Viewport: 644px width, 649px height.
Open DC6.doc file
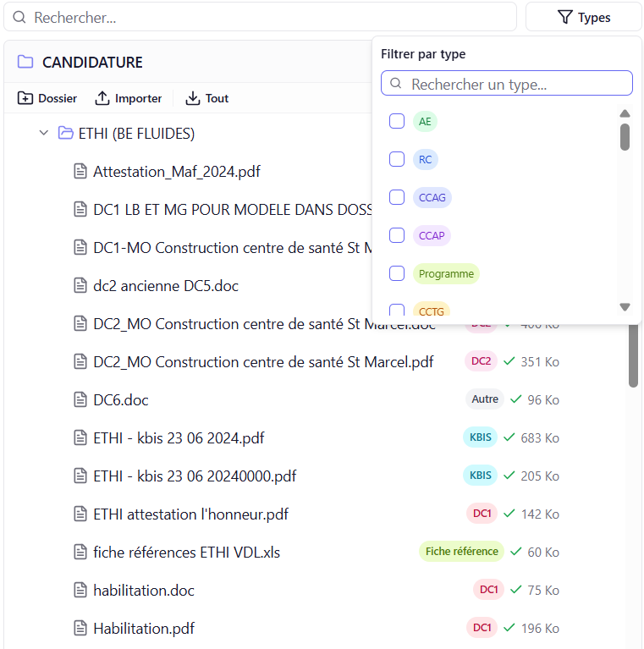point(121,400)
